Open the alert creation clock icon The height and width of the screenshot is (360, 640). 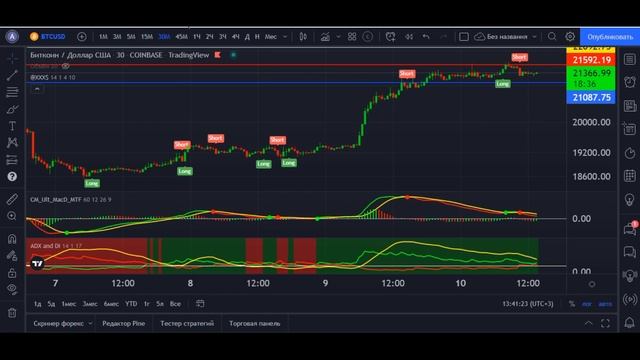[390, 37]
